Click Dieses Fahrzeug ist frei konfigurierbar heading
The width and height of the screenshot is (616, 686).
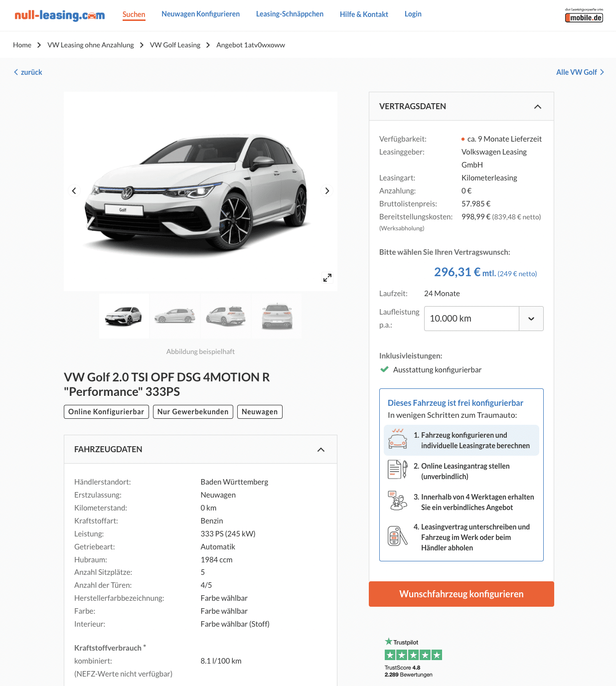point(456,403)
